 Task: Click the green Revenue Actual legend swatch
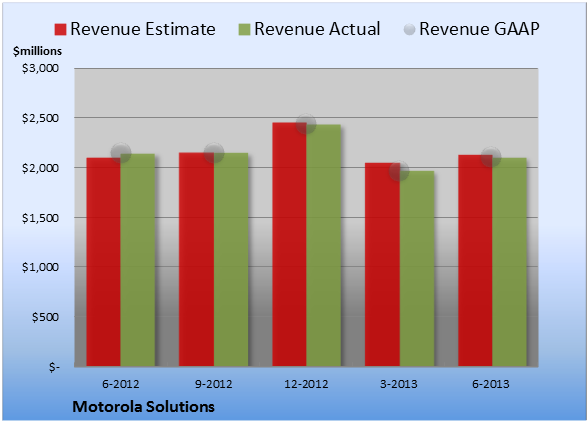244,29
